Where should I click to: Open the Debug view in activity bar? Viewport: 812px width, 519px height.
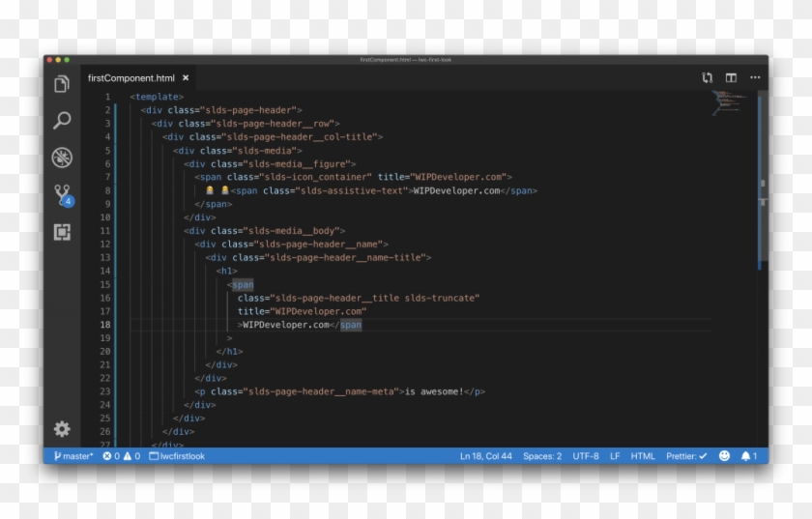pyautogui.click(x=62, y=158)
